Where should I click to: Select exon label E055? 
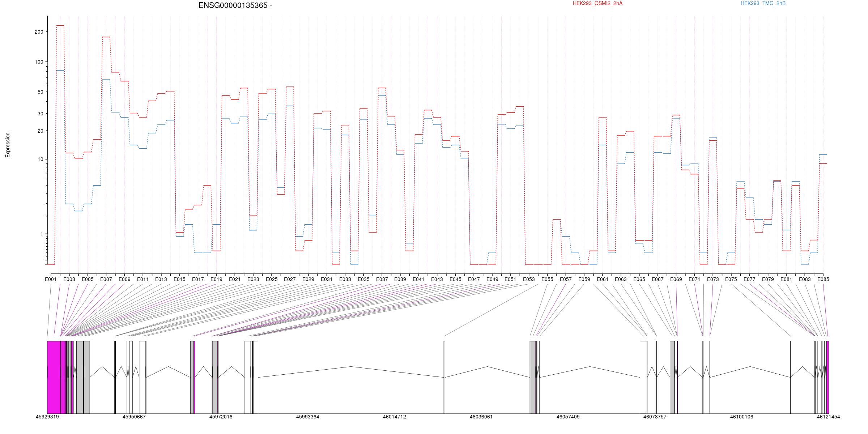[547, 279]
